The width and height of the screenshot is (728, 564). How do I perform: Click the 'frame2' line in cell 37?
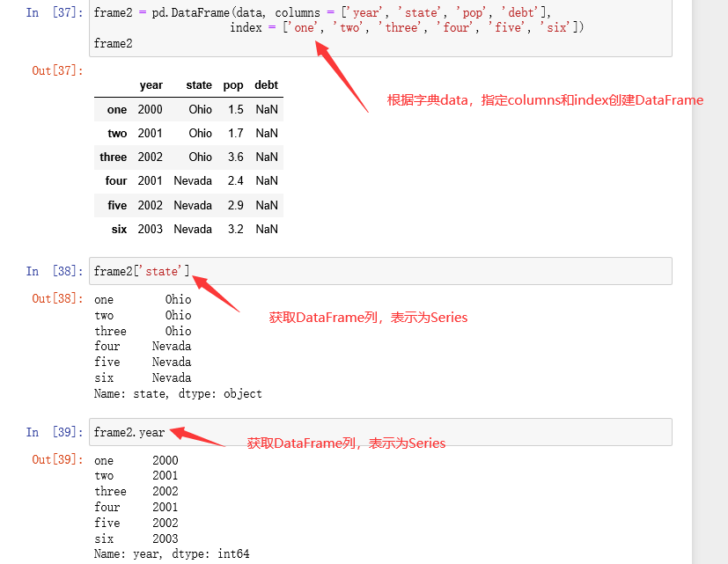(x=113, y=44)
